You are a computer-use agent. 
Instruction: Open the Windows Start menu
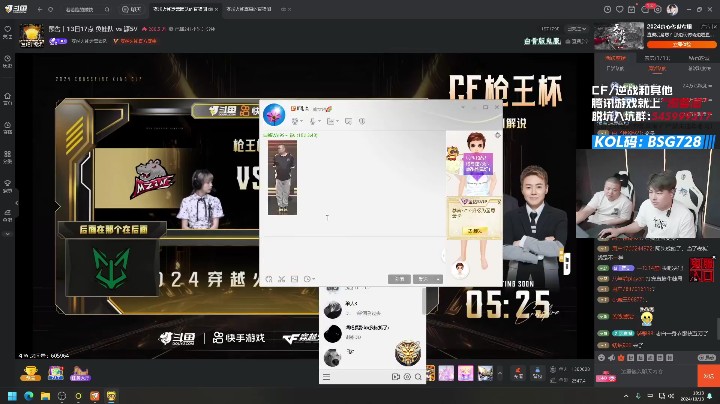pyautogui.click(x=12, y=396)
